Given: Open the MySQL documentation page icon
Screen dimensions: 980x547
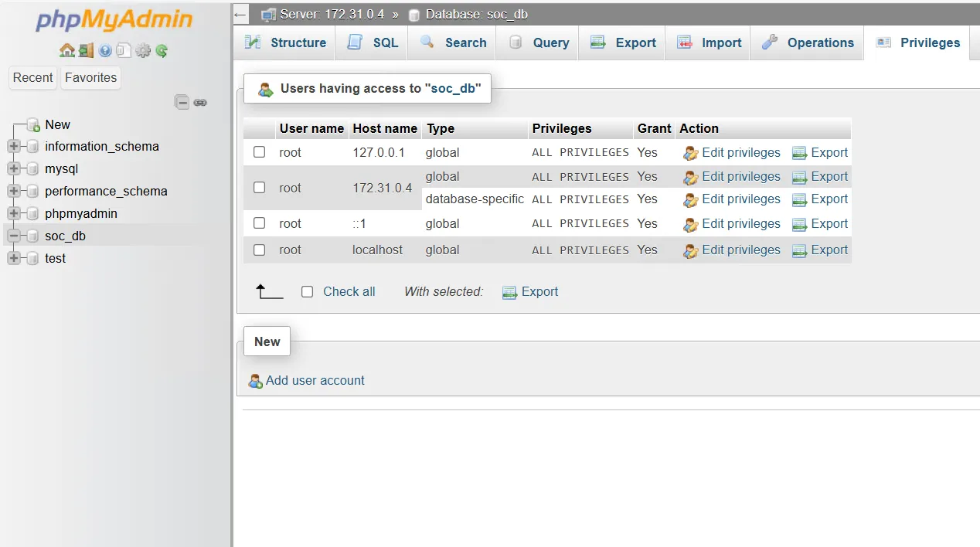Looking at the screenshot, I should click(124, 50).
